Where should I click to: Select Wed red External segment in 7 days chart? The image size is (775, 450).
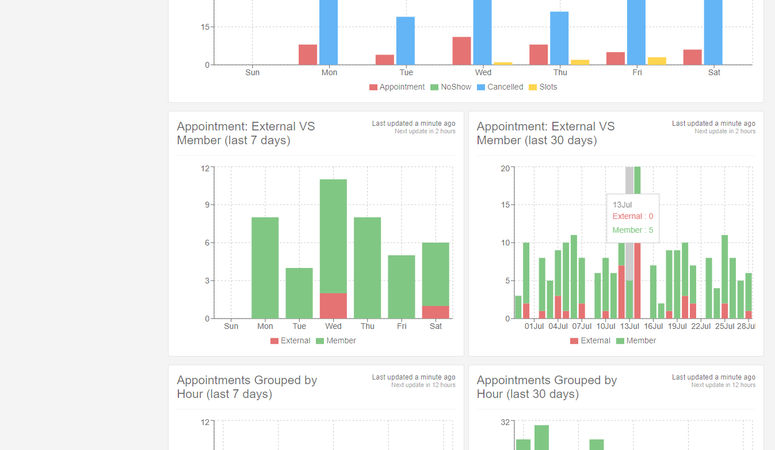(333, 306)
